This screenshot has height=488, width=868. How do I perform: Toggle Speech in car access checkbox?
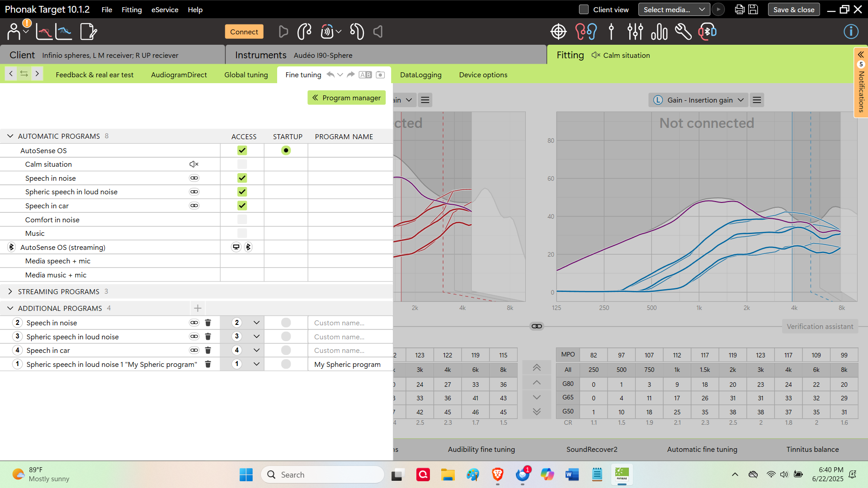[x=242, y=206]
